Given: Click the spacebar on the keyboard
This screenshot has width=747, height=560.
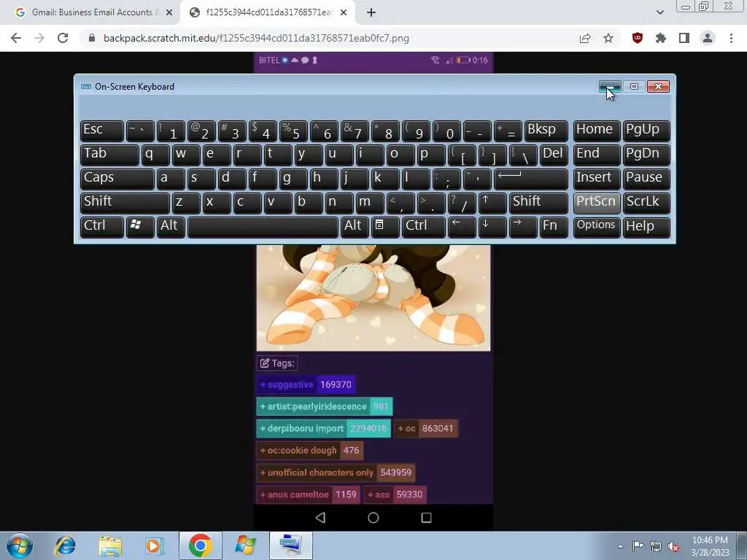Looking at the screenshot, I should pos(263,227).
